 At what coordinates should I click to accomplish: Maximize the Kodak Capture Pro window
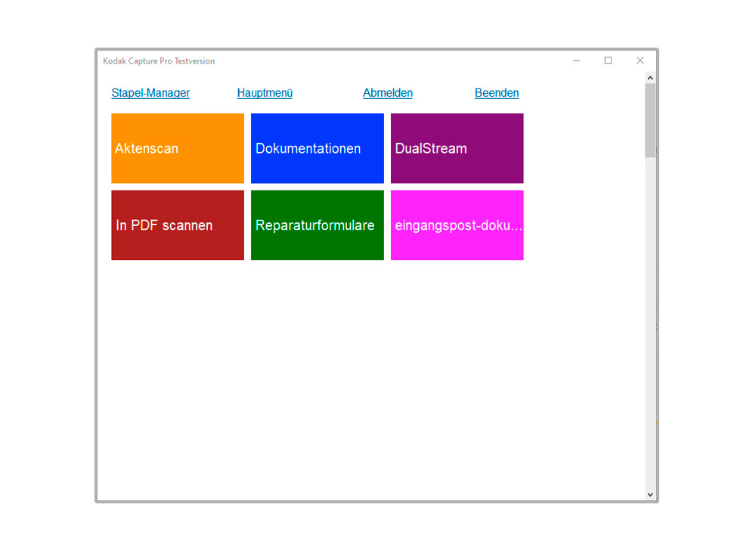coord(608,60)
